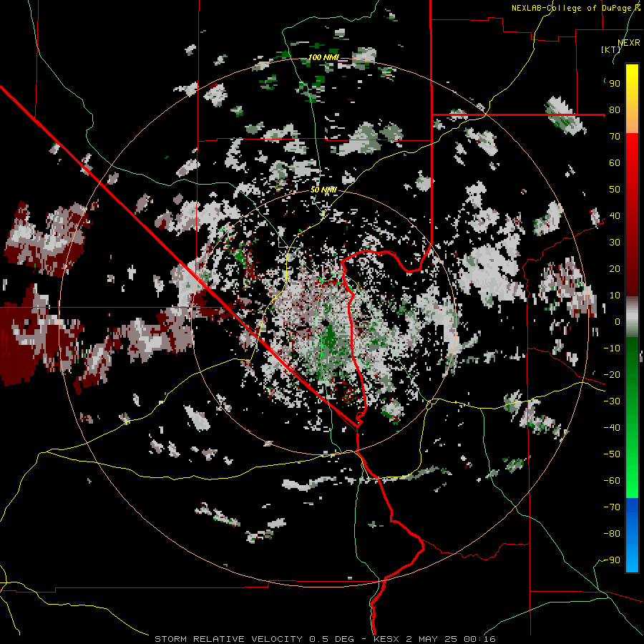
Task: Click the 00:16 timestamp text
Action: pos(479,639)
